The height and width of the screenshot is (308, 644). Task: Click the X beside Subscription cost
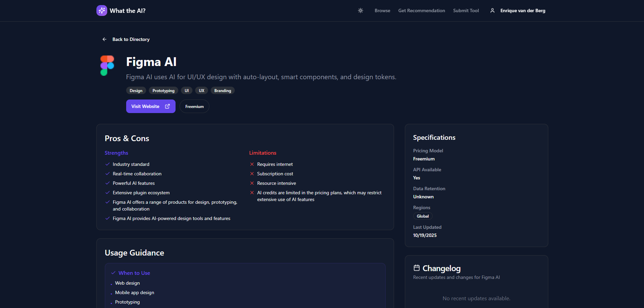252,174
